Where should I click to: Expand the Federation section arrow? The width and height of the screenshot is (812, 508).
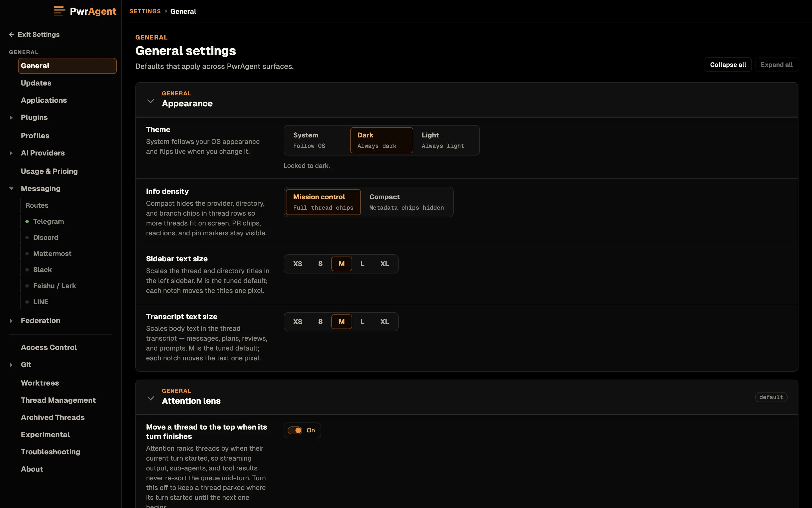[11, 321]
